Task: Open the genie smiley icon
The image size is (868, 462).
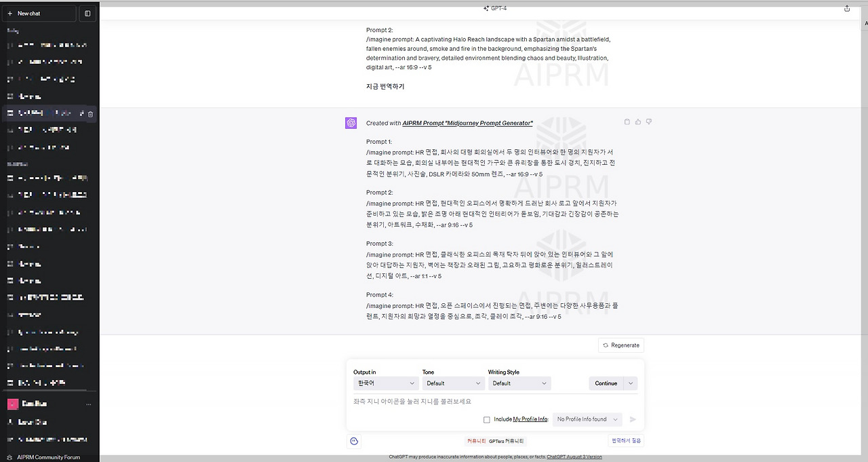Action: (354, 441)
